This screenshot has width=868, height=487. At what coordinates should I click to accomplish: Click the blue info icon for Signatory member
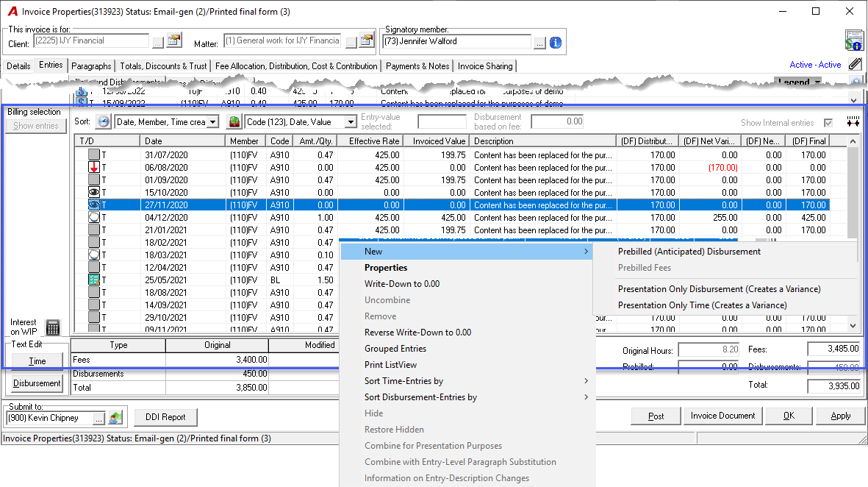click(556, 42)
